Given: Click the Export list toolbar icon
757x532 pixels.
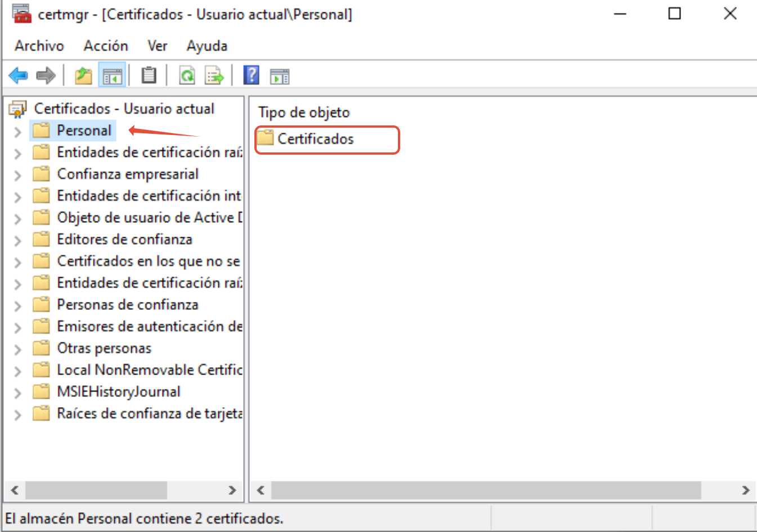Looking at the screenshot, I should pos(214,75).
